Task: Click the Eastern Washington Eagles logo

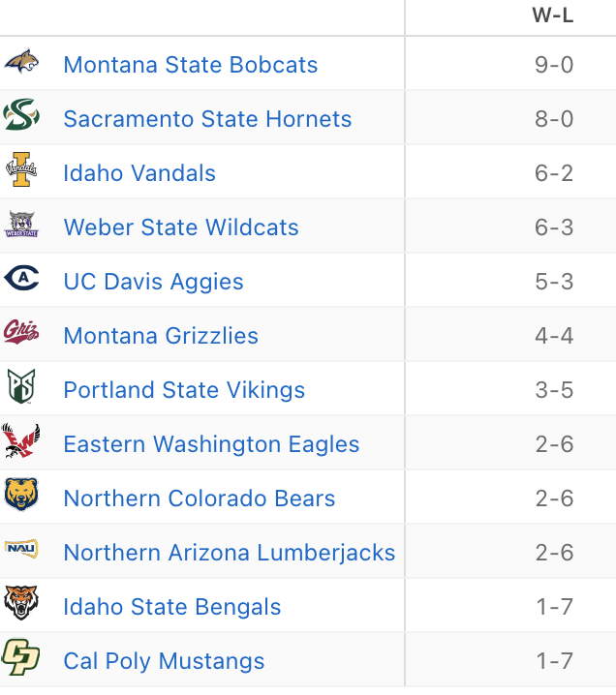Action: coord(21,442)
